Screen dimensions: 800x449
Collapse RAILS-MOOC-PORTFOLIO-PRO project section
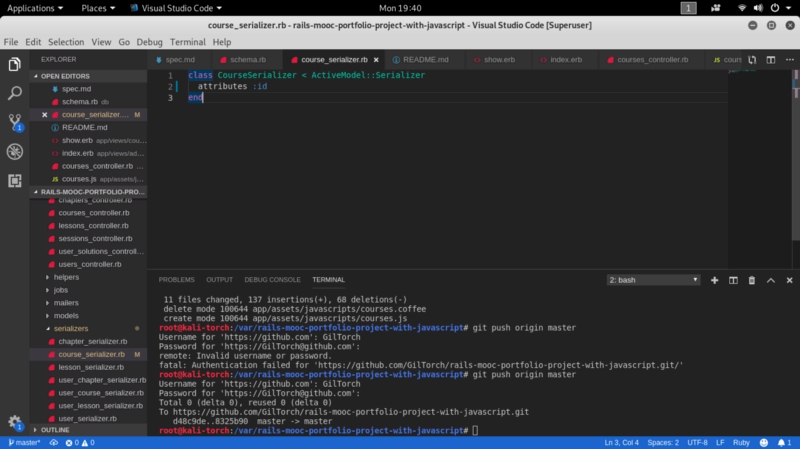click(x=88, y=192)
